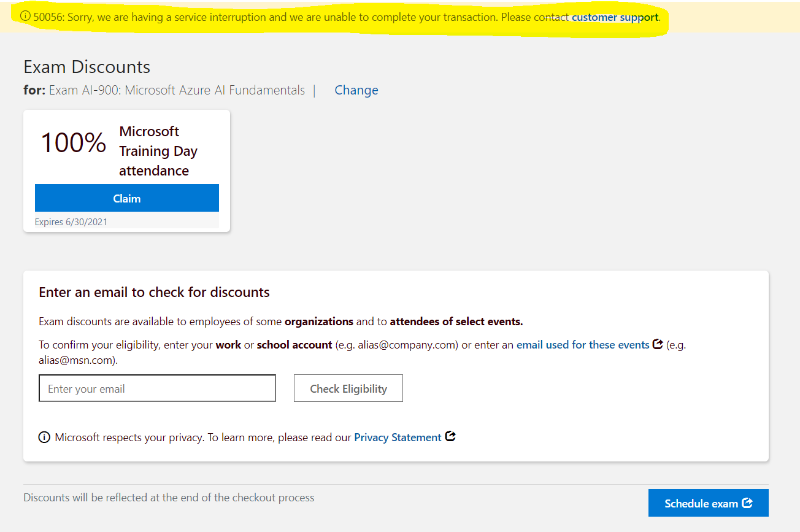Click the external-link icon on Schedule exam
This screenshot has height=532, width=800.
[747, 503]
